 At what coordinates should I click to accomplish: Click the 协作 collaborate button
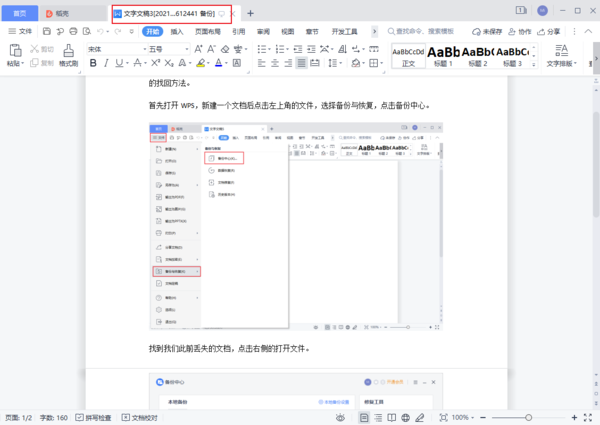(x=519, y=31)
